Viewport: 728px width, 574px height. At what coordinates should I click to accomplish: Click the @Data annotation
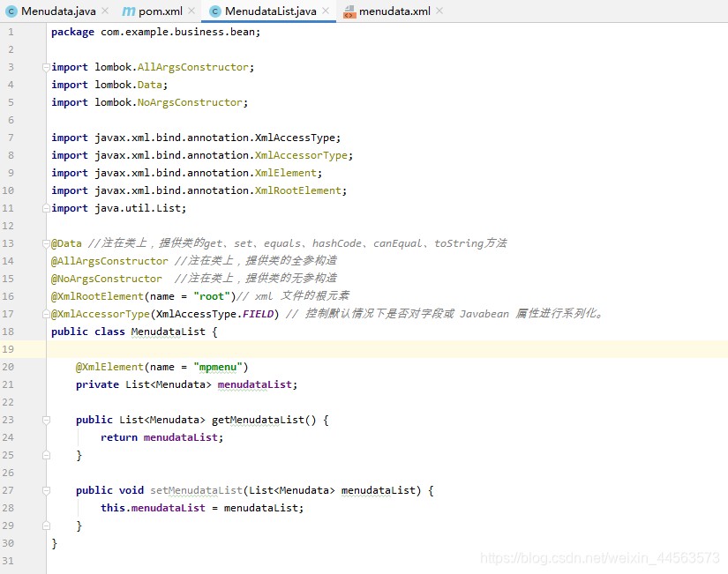pyautogui.click(x=66, y=243)
